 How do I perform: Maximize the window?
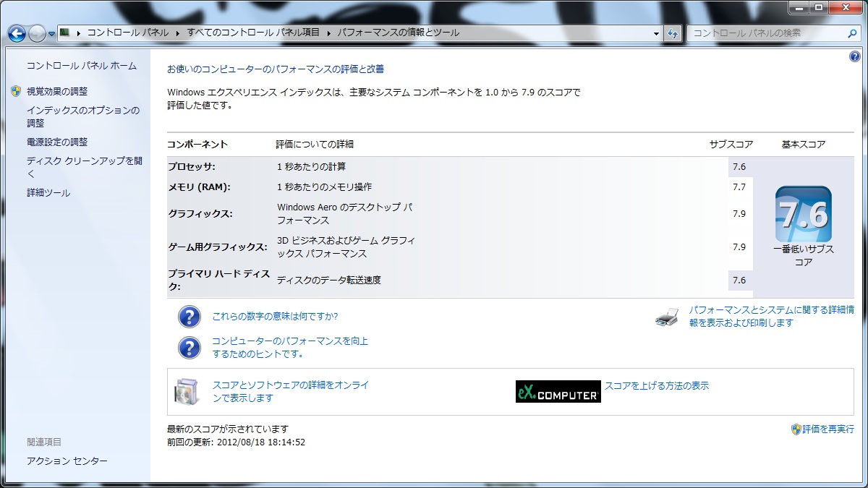[818, 7]
